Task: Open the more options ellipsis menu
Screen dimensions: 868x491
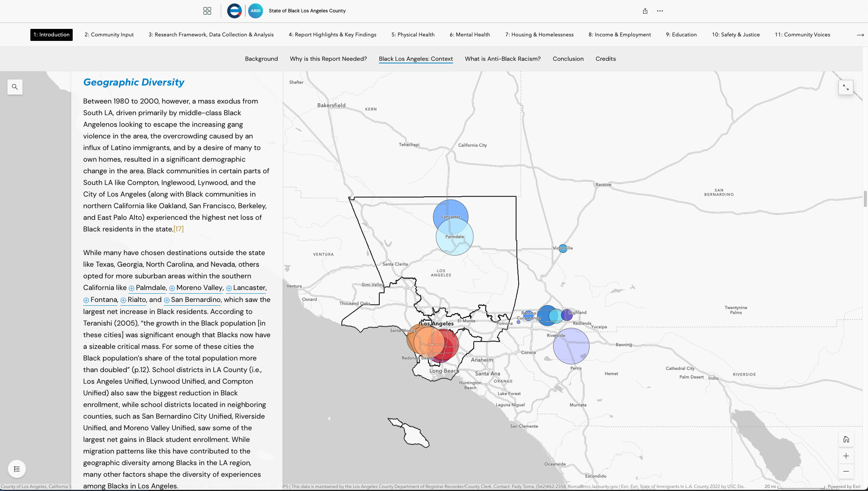Action: pos(660,11)
